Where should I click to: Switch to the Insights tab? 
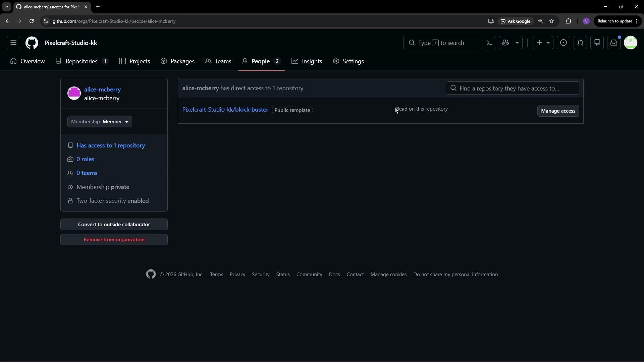(307, 61)
